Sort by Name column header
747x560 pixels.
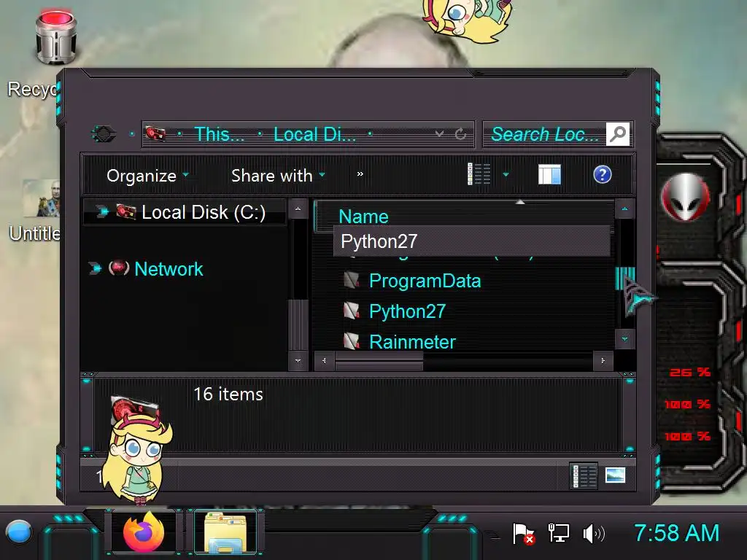(x=363, y=217)
